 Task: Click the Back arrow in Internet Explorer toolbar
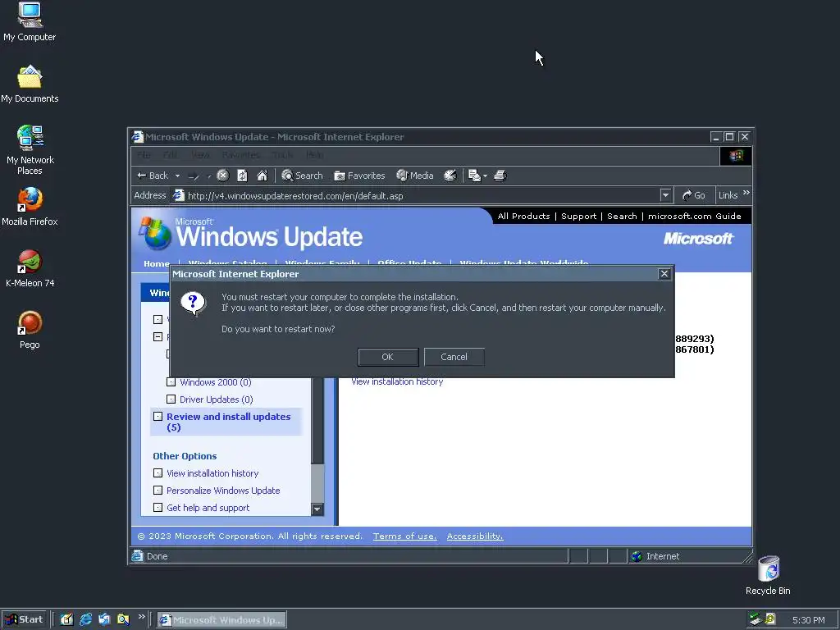click(153, 176)
